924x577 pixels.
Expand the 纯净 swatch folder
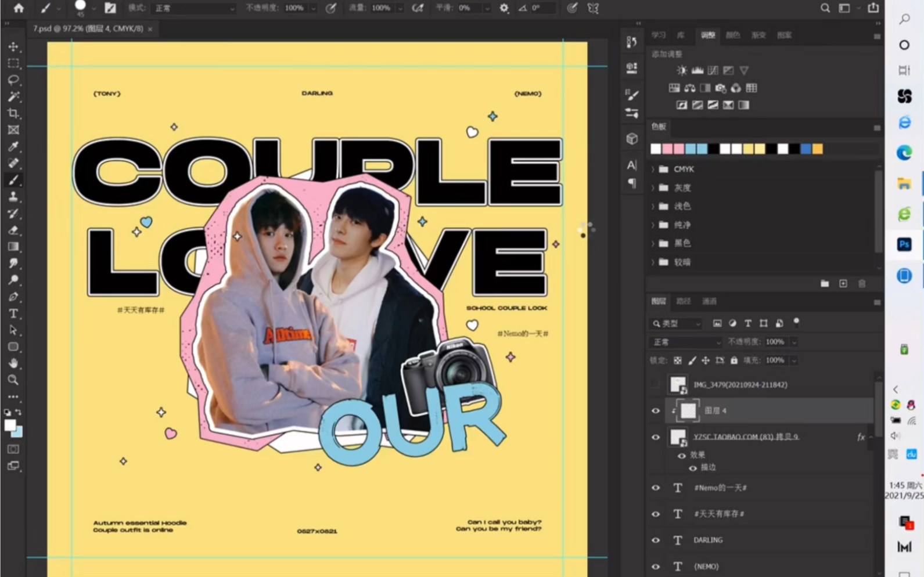pyautogui.click(x=653, y=225)
